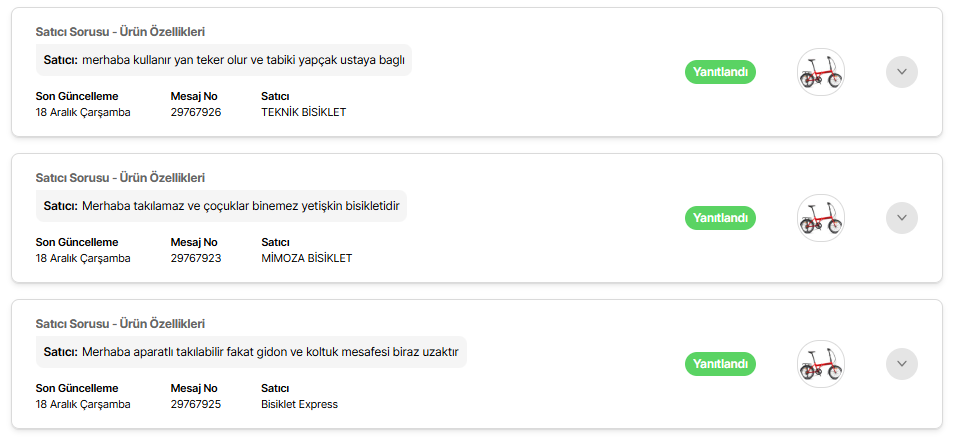Screen dimensions: 960x441
Task: Select seller name TEKNİK BİSİKLET
Action: coord(304,113)
